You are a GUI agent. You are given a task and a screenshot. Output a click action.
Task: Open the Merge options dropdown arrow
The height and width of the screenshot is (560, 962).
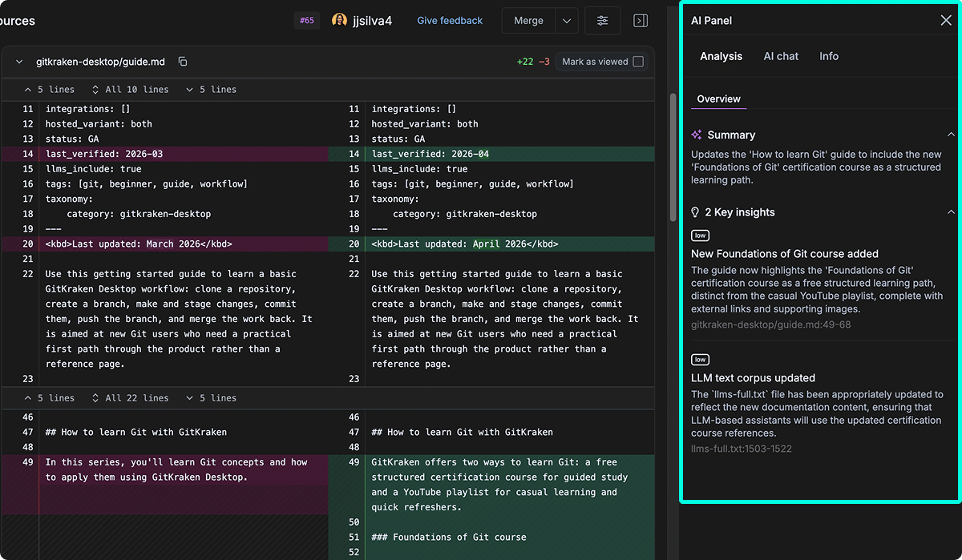tap(566, 21)
